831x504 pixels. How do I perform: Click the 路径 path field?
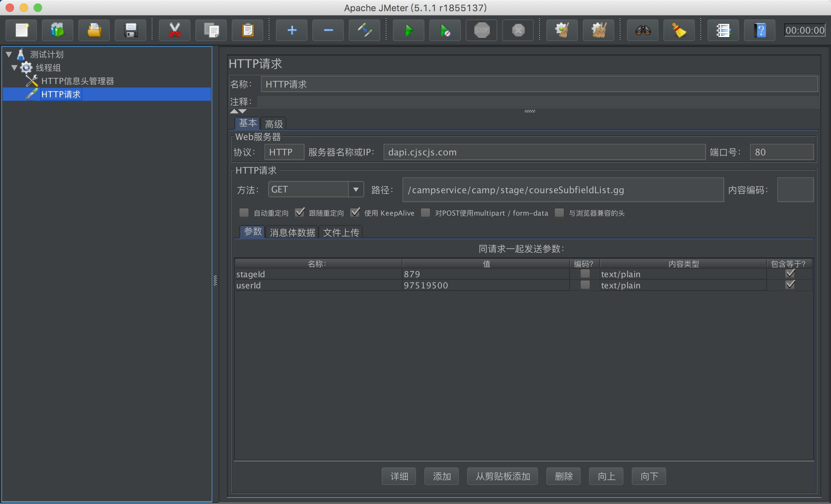click(563, 190)
